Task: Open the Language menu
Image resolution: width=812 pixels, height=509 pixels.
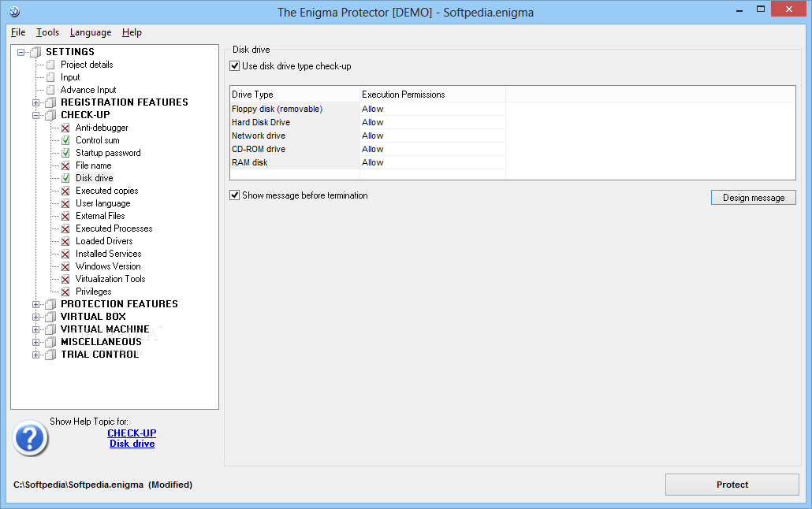Action: [91, 32]
